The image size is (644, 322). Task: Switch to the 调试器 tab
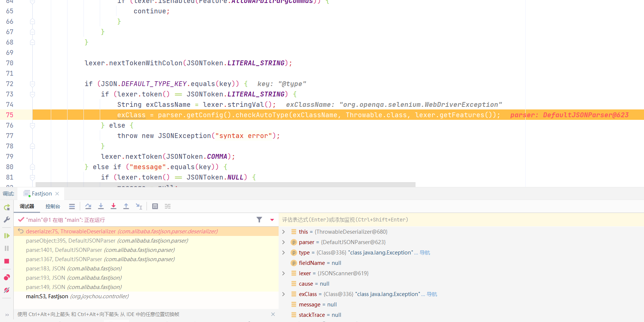[27, 206]
